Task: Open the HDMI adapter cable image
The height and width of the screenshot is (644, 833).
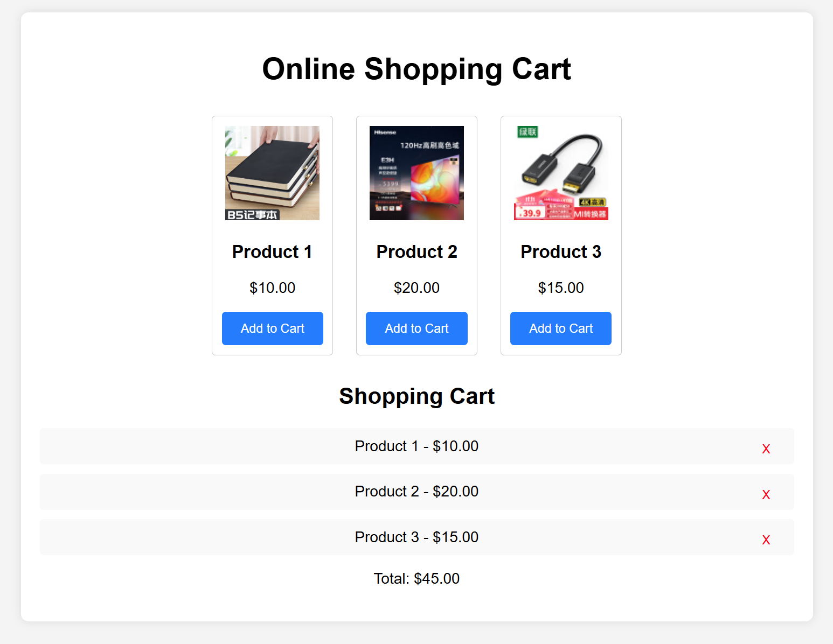Action: point(561,173)
